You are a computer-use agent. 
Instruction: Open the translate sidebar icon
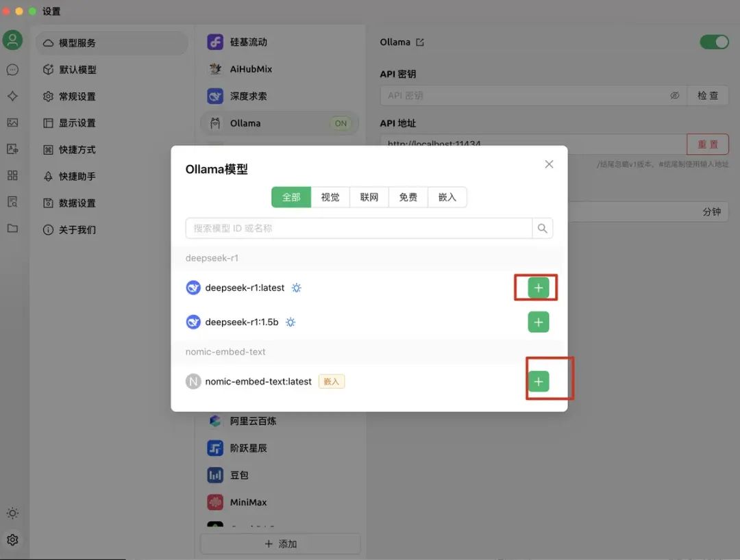[13, 149]
